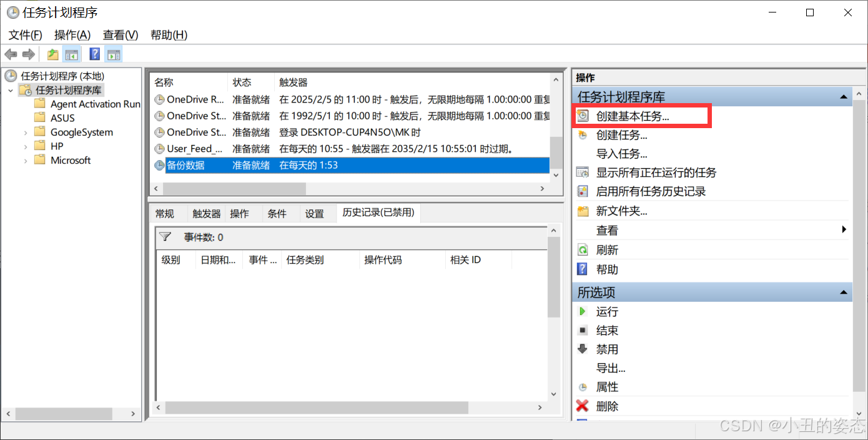
Task: Switch to the 条件 tab
Action: click(277, 214)
